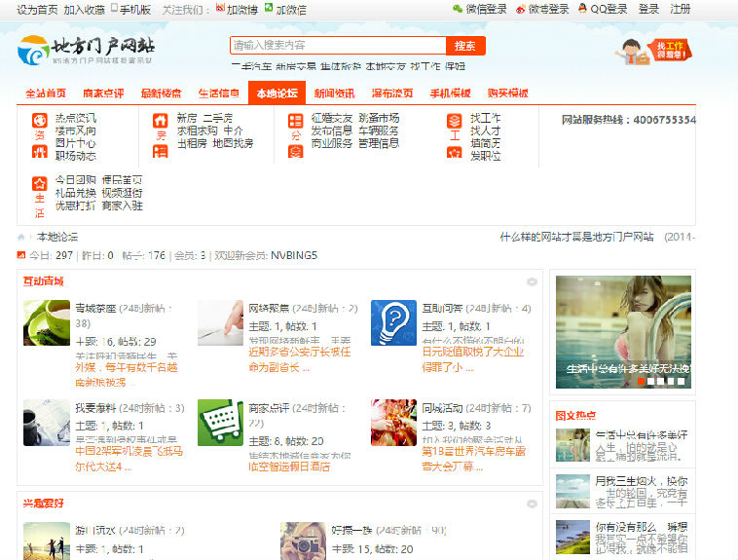Click the 加入收藏 link
The height and width of the screenshot is (560, 738).
click(85, 10)
